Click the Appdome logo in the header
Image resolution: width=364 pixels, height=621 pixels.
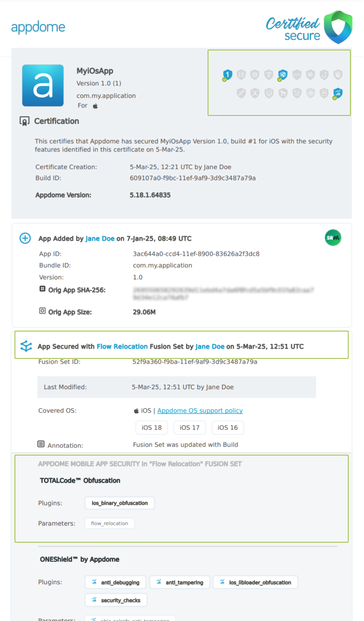point(38,27)
